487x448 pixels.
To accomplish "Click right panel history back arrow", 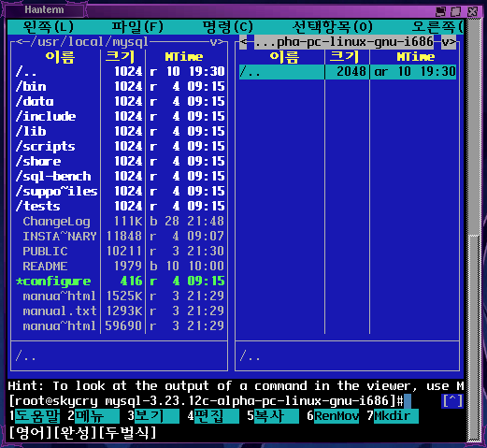I will click(x=244, y=42).
